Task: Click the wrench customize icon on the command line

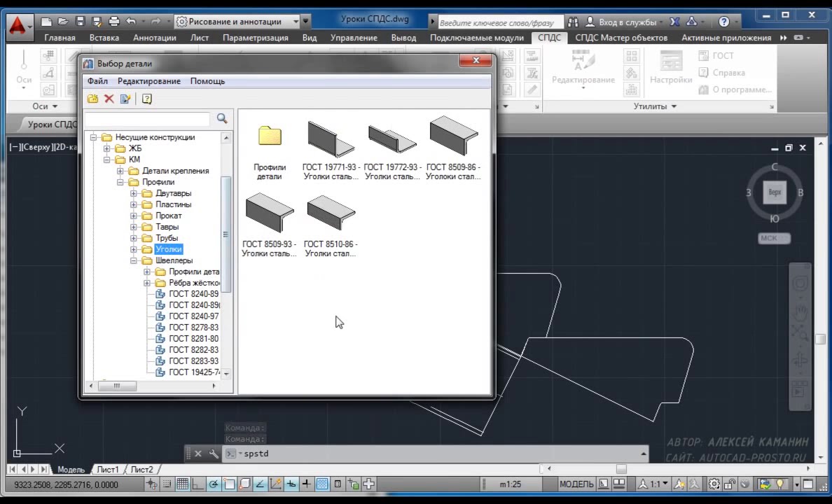Action: click(214, 454)
